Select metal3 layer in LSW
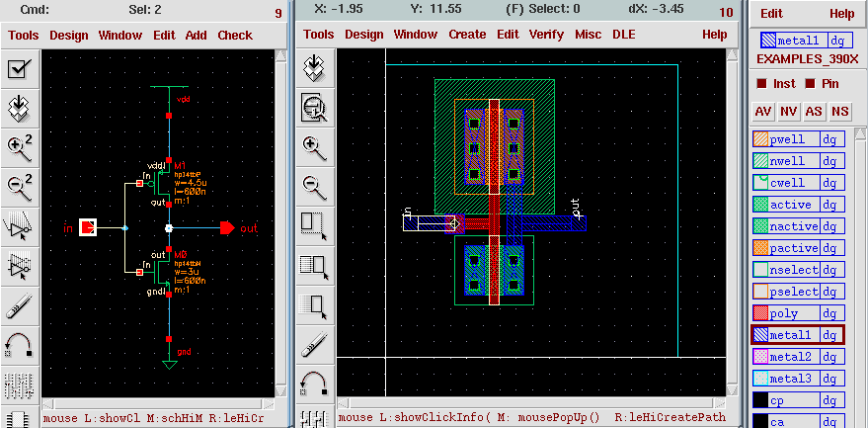 pos(798,379)
